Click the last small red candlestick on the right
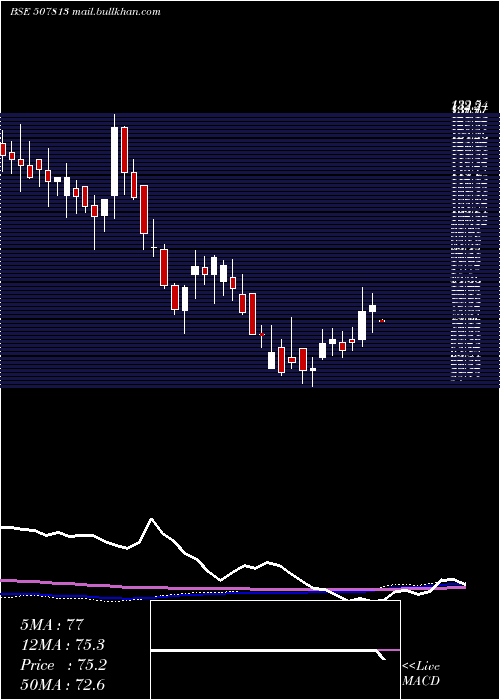 382,321
